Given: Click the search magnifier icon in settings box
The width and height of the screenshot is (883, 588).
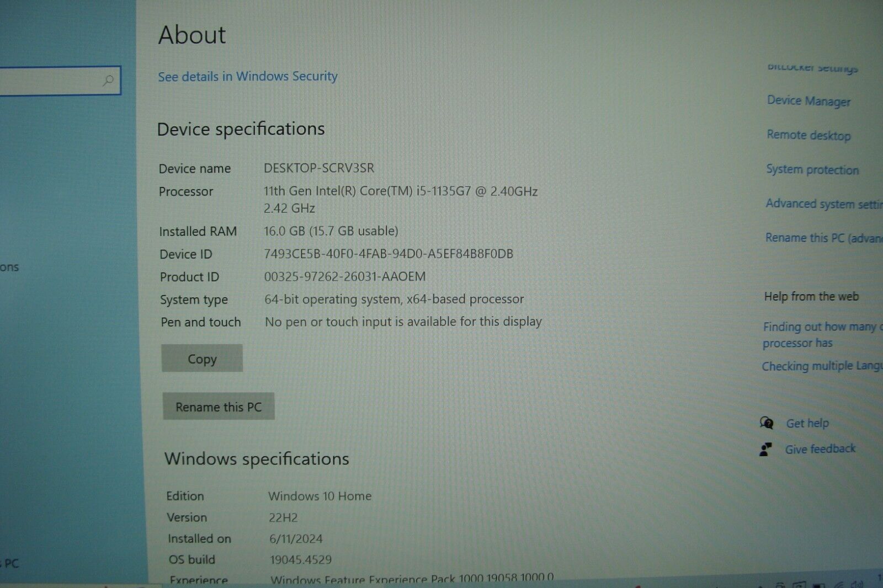Looking at the screenshot, I should tap(108, 81).
